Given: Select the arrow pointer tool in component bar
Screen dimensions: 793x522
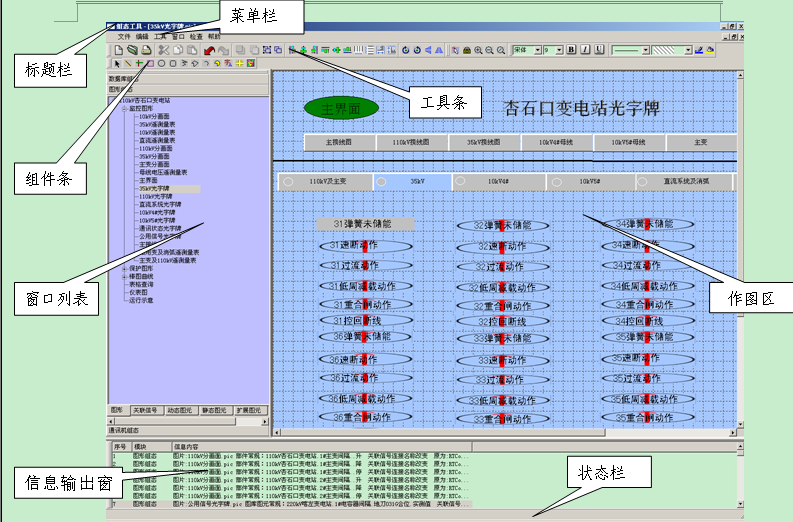Looking at the screenshot, I should pyautogui.click(x=116, y=63).
